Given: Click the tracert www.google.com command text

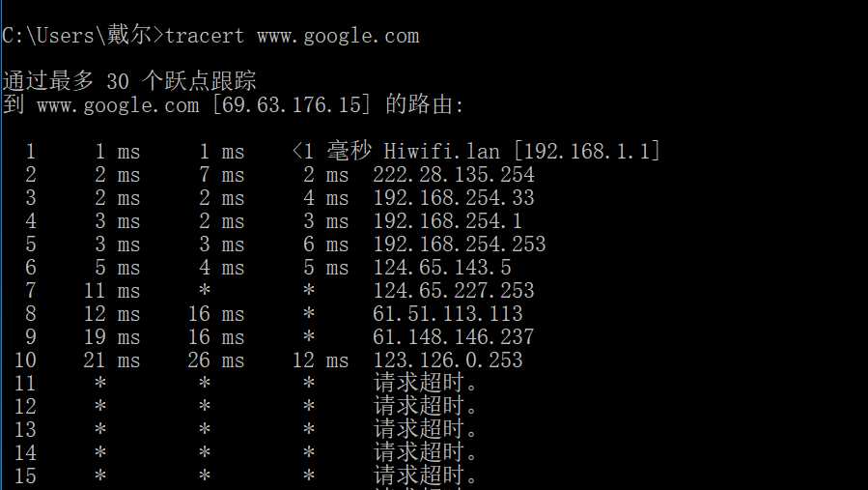Looking at the screenshot, I should pos(292,37).
